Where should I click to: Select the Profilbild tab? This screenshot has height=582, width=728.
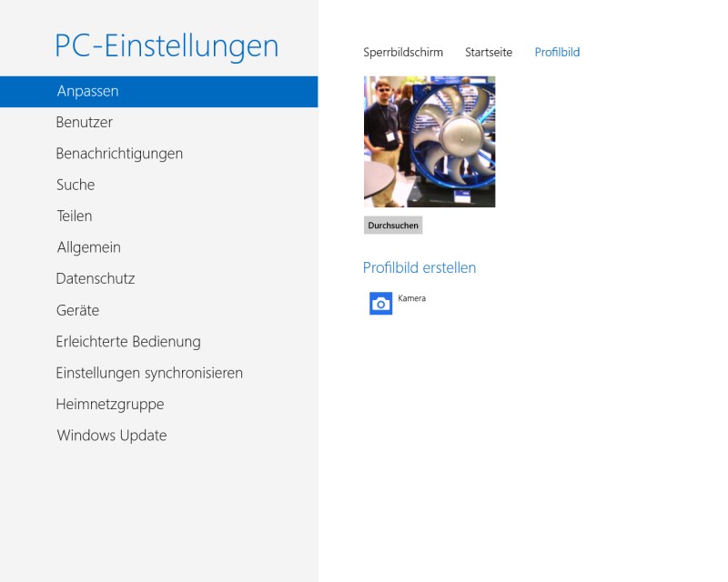557,53
